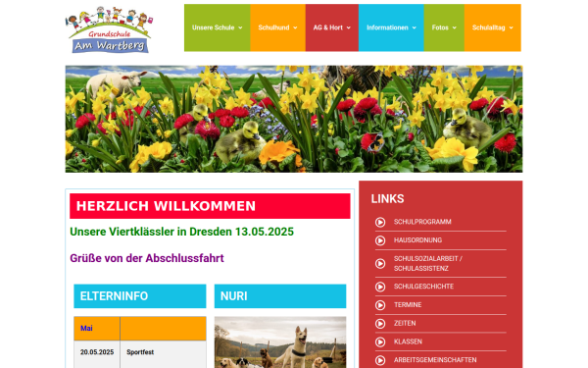Click the HERZLICH WILLKOMMEN heading

click(x=210, y=206)
